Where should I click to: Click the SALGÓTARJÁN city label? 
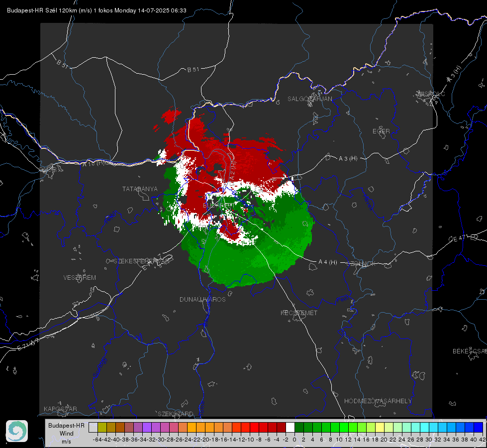309,99
